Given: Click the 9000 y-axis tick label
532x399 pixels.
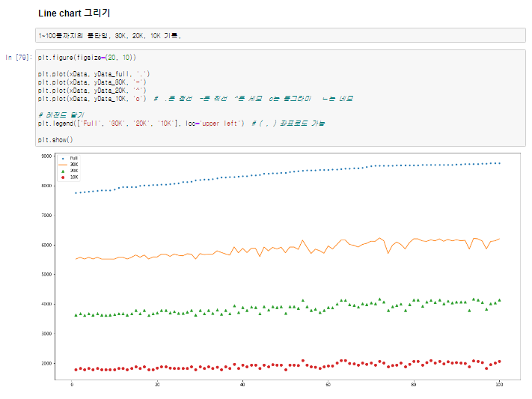Looking at the screenshot, I should (46, 156).
